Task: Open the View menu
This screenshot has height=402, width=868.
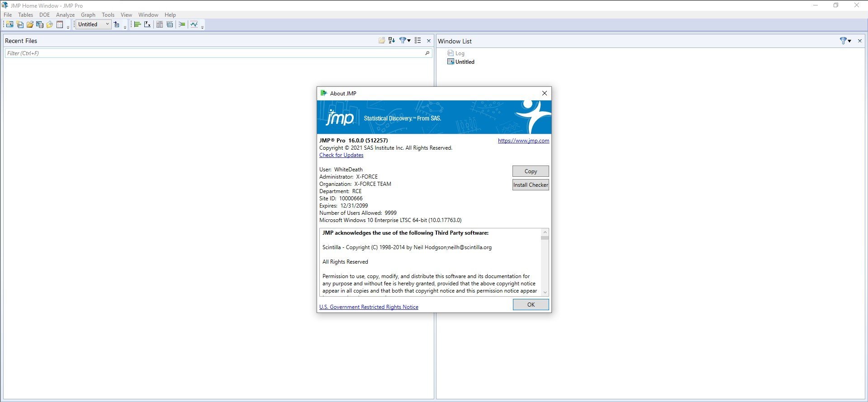Action: coord(126,15)
